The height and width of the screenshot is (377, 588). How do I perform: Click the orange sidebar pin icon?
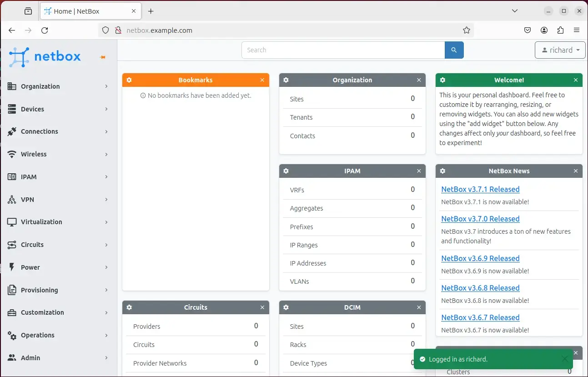[x=103, y=57]
